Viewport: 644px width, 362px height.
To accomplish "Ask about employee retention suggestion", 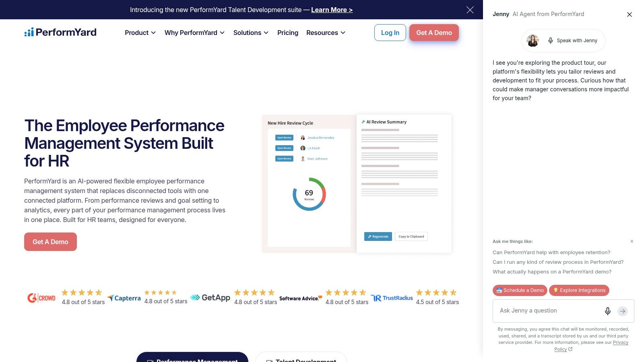I will click(x=551, y=253).
